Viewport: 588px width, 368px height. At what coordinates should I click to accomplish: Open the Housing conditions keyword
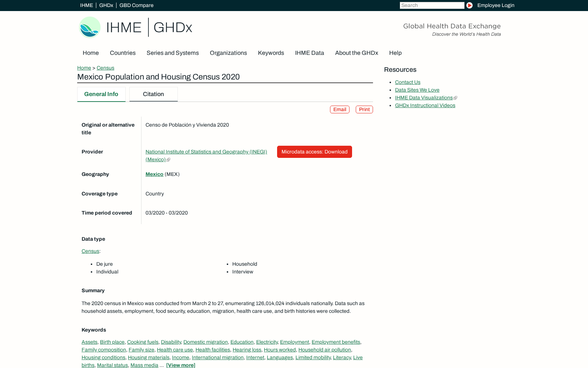[103, 357]
